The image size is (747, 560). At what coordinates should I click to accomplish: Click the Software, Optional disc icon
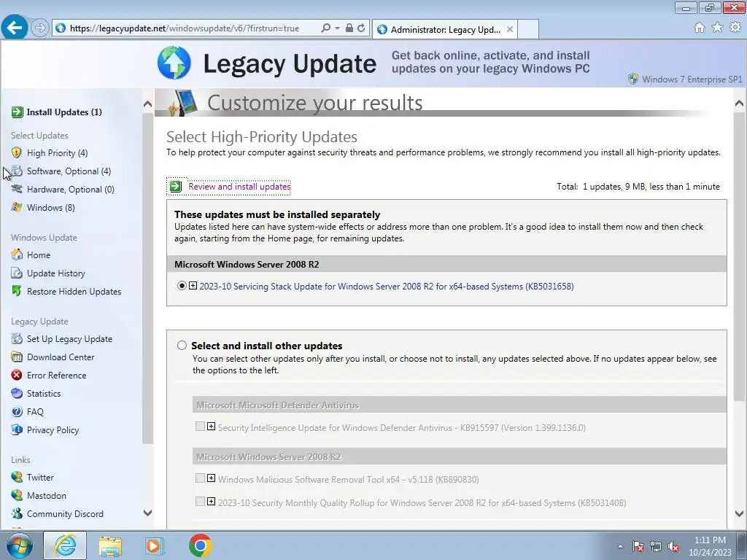tap(17, 171)
